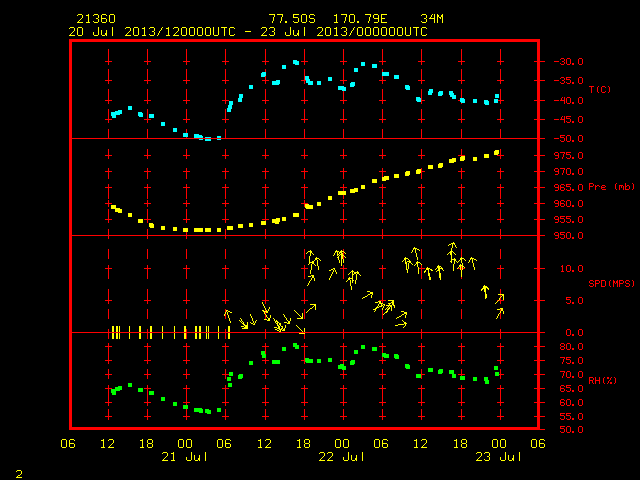Screen dimensions: 640x480
Task: Select station ID 21360 in header
Action: pyautogui.click(x=96, y=19)
